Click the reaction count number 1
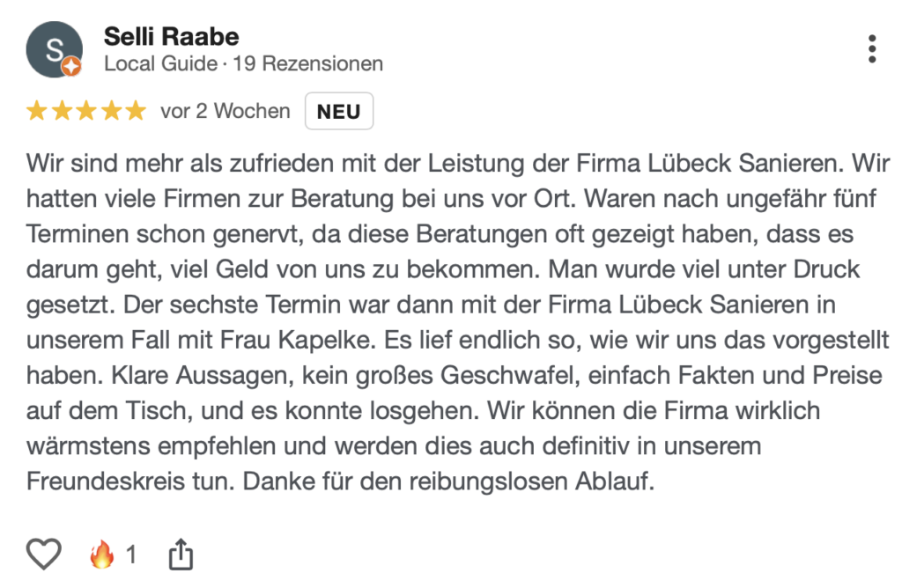The height and width of the screenshot is (588, 902). tap(131, 555)
